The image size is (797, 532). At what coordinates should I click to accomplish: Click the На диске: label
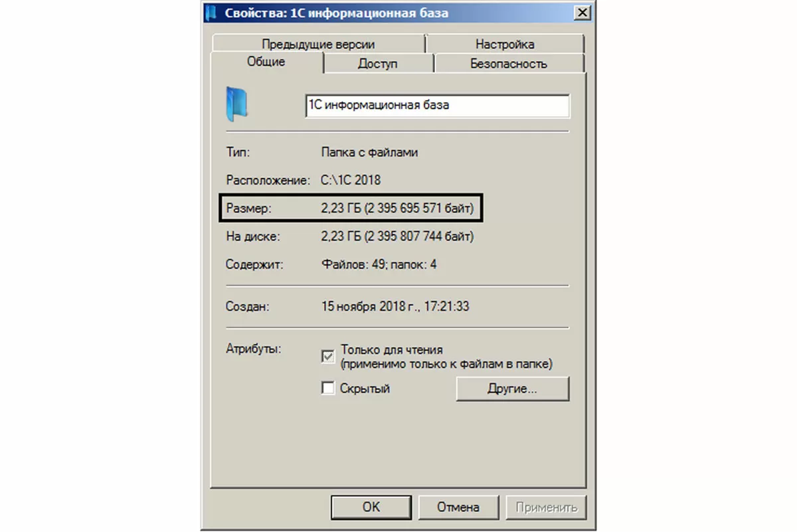click(253, 236)
